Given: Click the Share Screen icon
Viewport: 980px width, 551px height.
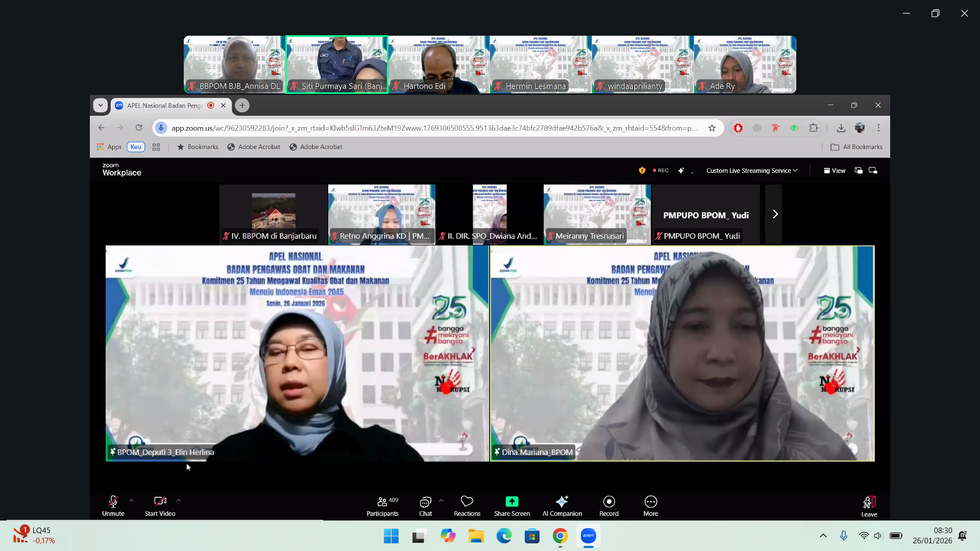Looking at the screenshot, I should click(x=512, y=502).
